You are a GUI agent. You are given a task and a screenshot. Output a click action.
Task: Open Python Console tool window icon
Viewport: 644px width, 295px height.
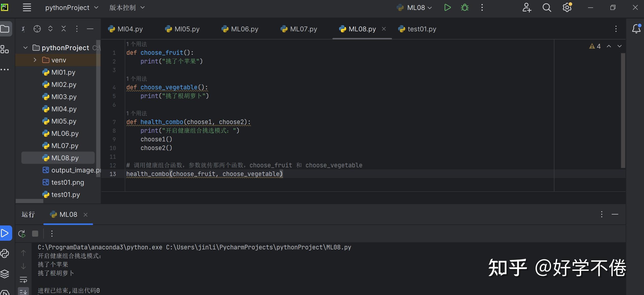pos(5,253)
